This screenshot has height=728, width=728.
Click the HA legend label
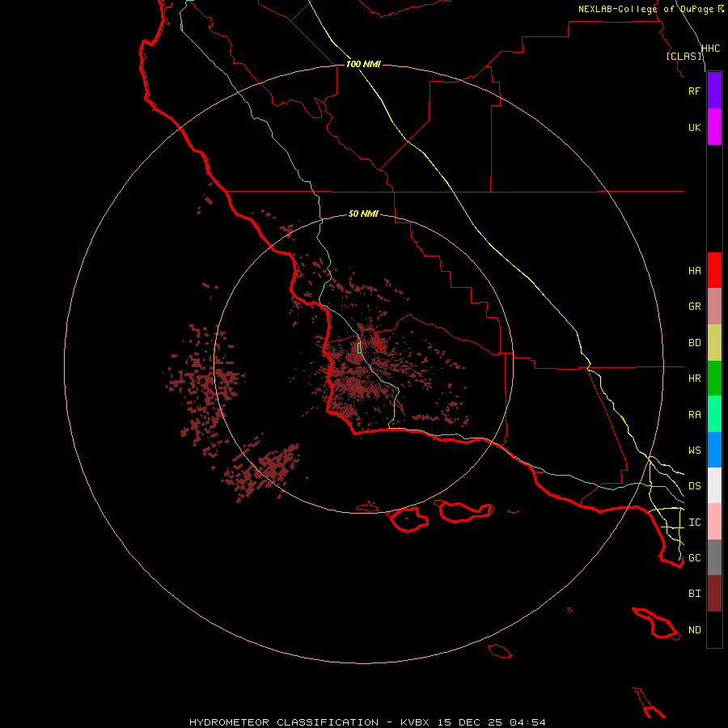pyautogui.click(x=694, y=271)
